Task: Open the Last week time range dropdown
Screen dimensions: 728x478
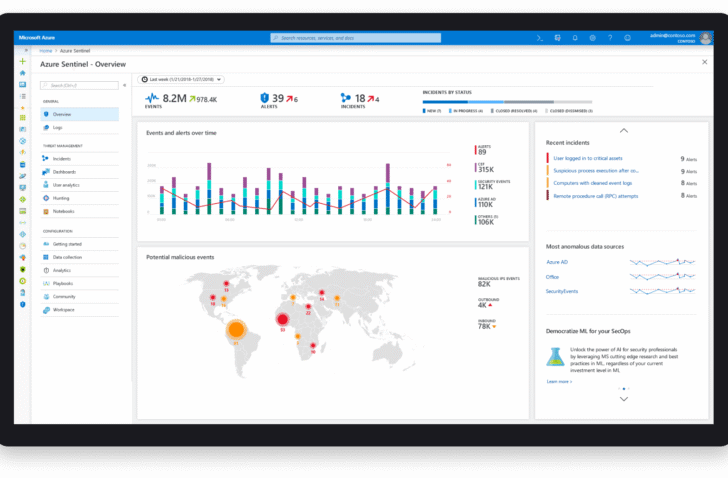Action: pyautogui.click(x=181, y=80)
